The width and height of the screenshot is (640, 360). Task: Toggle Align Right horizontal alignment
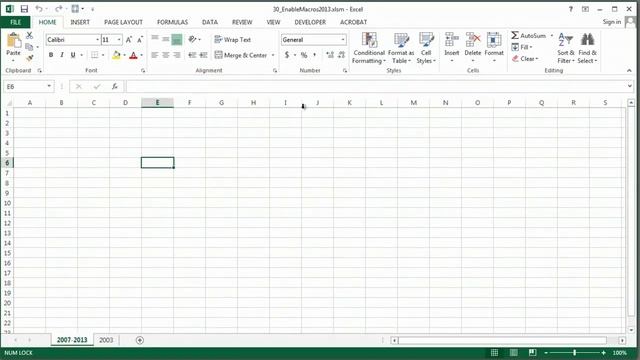pyautogui.click(x=177, y=55)
